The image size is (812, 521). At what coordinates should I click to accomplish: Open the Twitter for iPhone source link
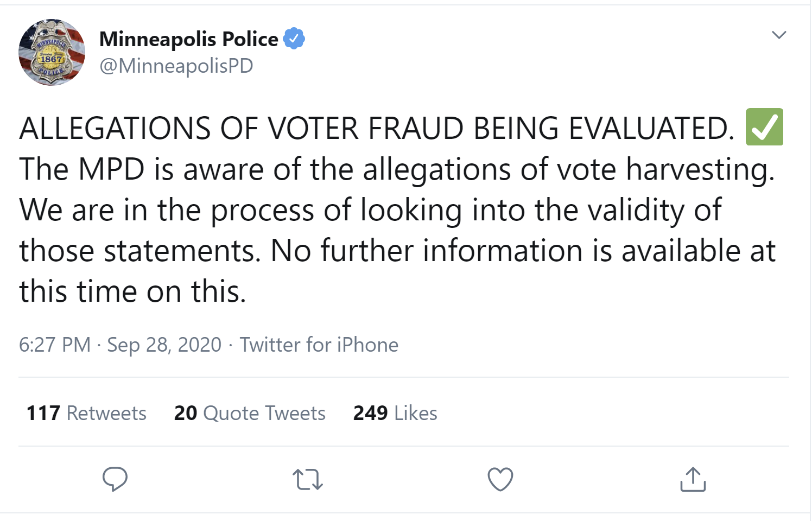pos(319,345)
